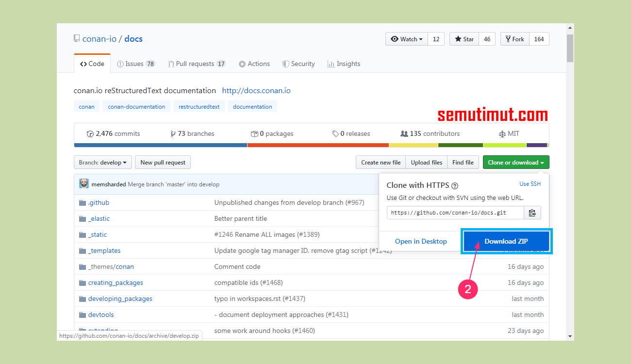Screen dimensions: 631x364
Task: Click the help icon next to Clone with HTTPS
Action: (455, 185)
